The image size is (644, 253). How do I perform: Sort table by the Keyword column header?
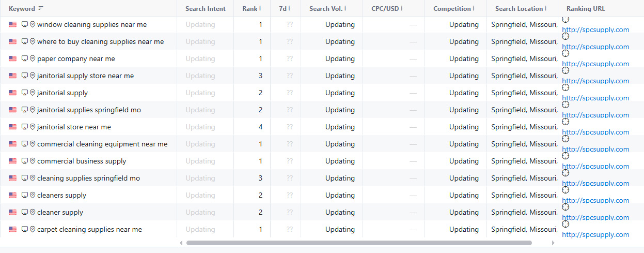(22, 8)
